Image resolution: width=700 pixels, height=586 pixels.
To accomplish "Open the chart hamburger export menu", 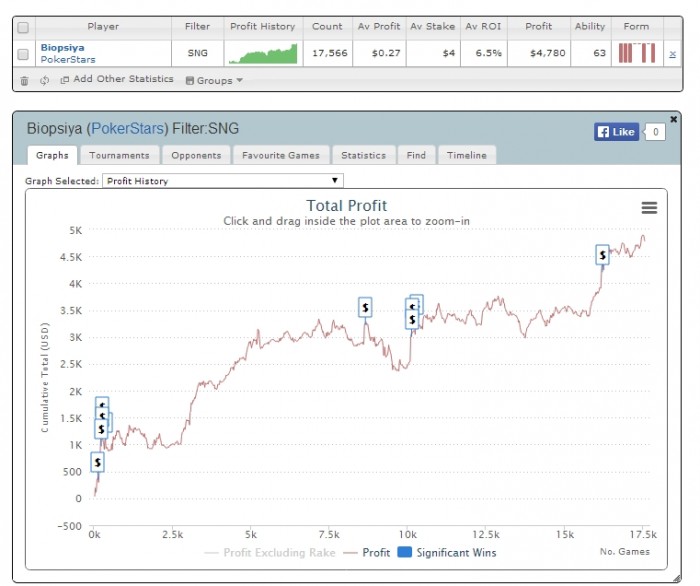I will click(649, 208).
